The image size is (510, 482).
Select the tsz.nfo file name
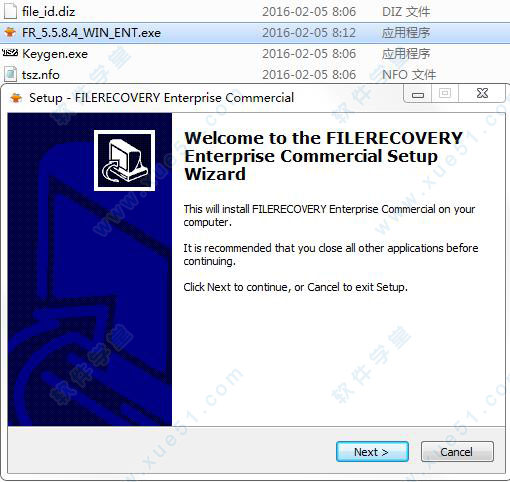click(x=41, y=75)
